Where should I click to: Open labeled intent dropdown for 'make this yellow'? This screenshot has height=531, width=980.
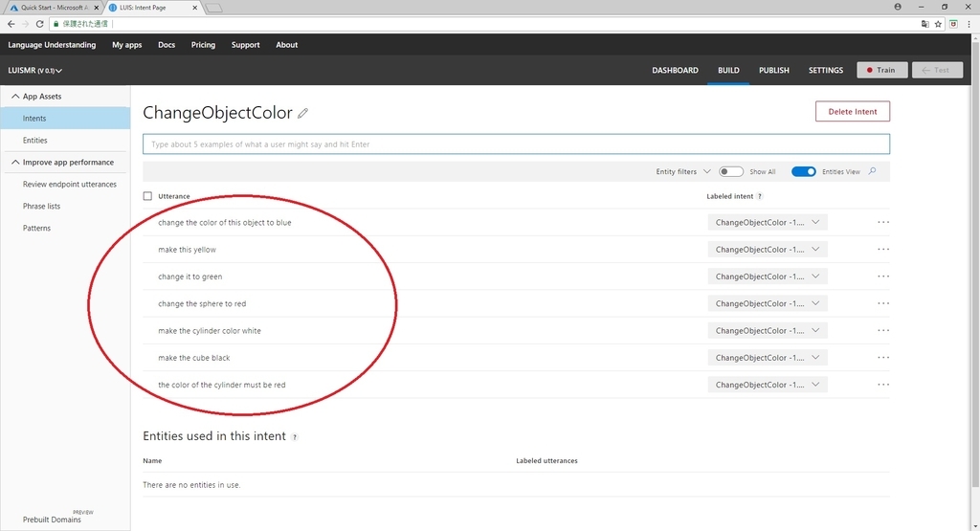click(768, 250)
